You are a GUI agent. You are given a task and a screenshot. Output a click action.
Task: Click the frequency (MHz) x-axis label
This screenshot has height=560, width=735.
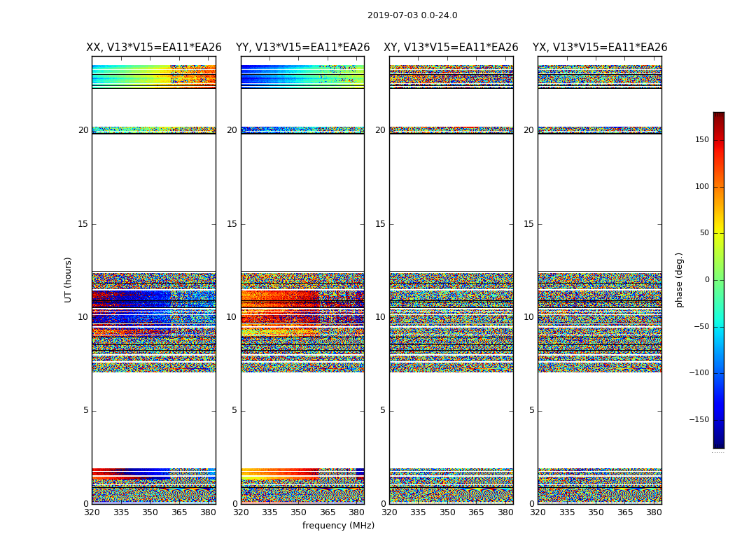(338, 526)
